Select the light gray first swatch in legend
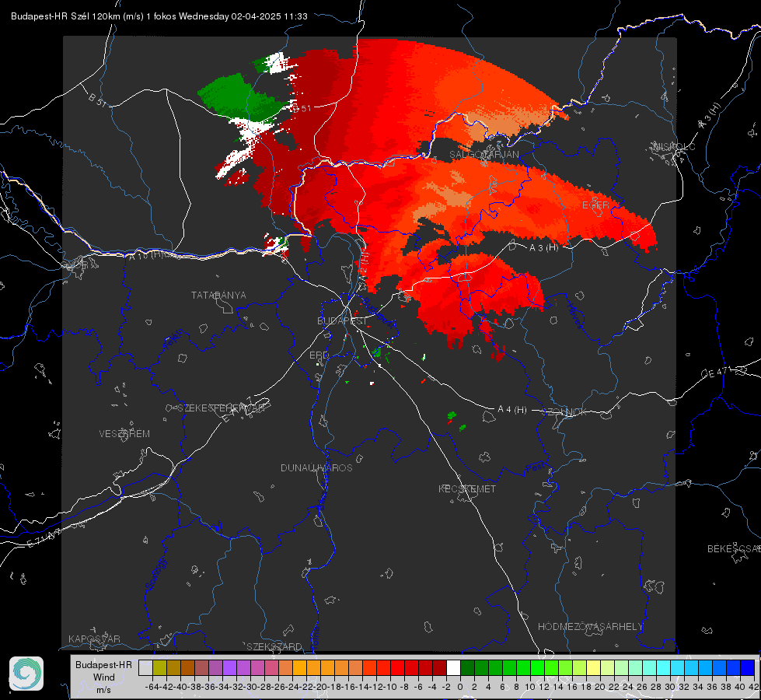Screen dimensions: 761x700 tap(145, 668)
